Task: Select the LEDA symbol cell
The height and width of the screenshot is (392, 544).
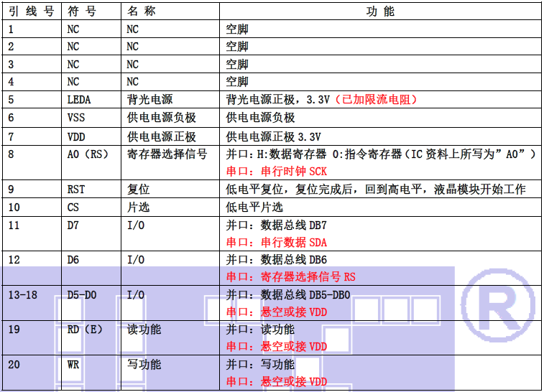Action: click(x=79, y=99)
